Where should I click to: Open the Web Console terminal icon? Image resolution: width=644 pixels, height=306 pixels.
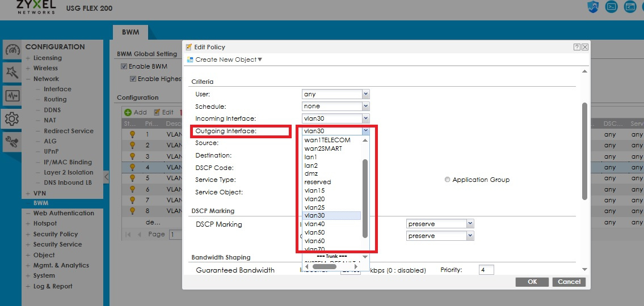click(612, 7)
